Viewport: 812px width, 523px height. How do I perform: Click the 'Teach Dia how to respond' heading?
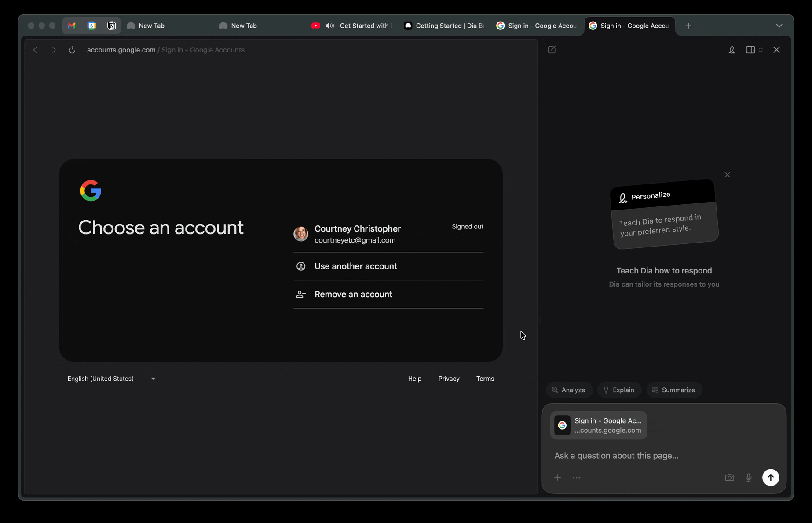tap(664, 271)
